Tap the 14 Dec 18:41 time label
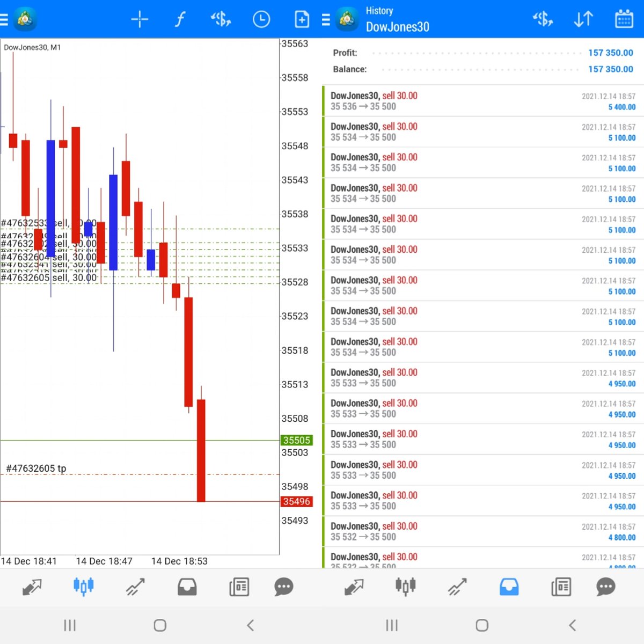644x644 pixels. (28, 561)
